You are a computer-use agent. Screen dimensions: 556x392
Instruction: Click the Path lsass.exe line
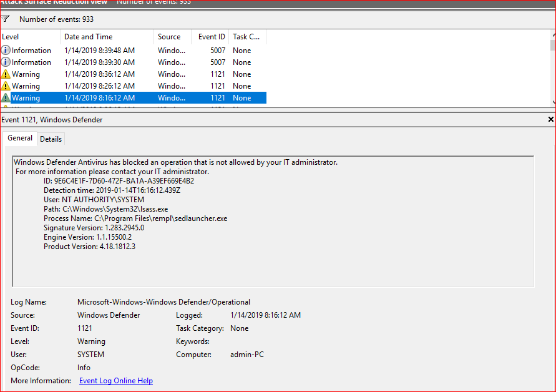(x=105, y=209)
